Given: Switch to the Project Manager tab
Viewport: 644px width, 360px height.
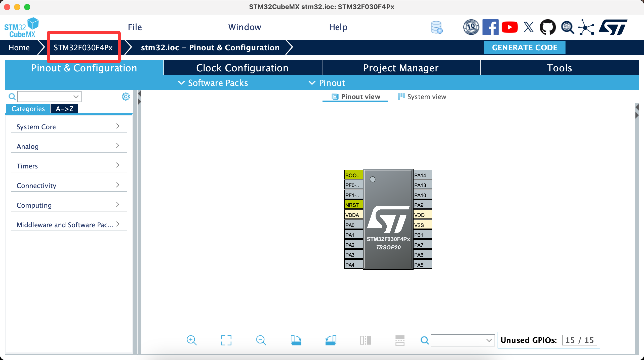Looking at the screenshot, I should tap(401, 68).
